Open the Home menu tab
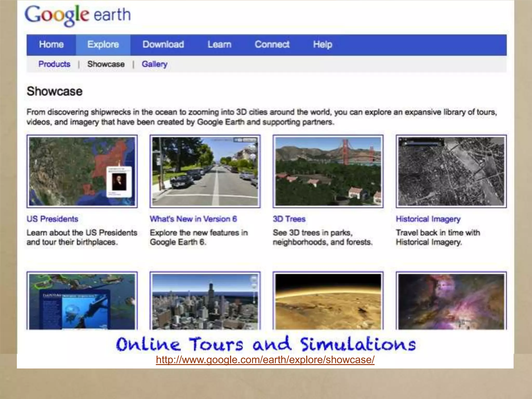Image resolution: width=532 pixels, height=399 pixels. click(51, 45)
